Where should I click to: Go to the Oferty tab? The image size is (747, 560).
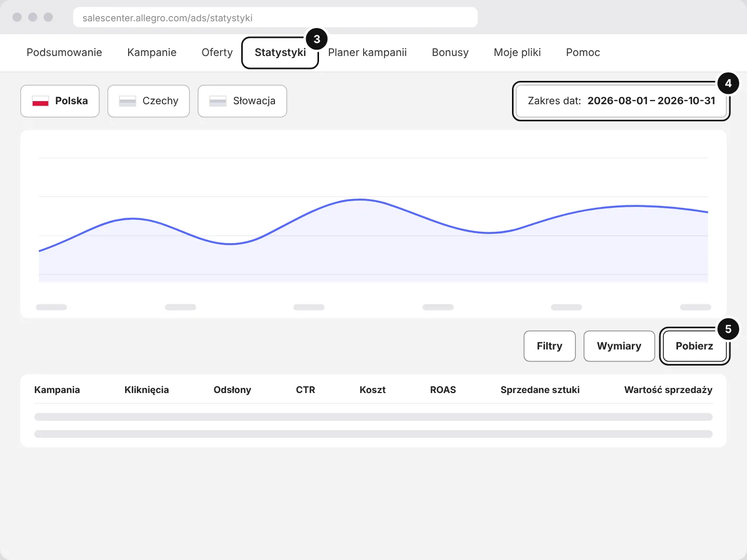(x=217, y=52)
